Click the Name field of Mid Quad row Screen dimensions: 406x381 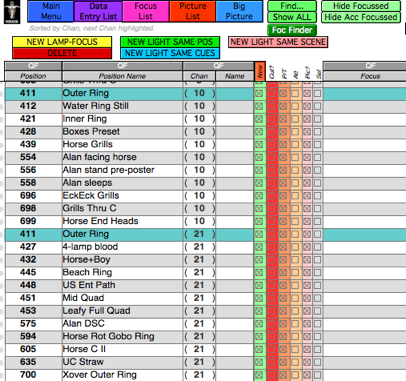pyautogui.click(x=235, y=298)
